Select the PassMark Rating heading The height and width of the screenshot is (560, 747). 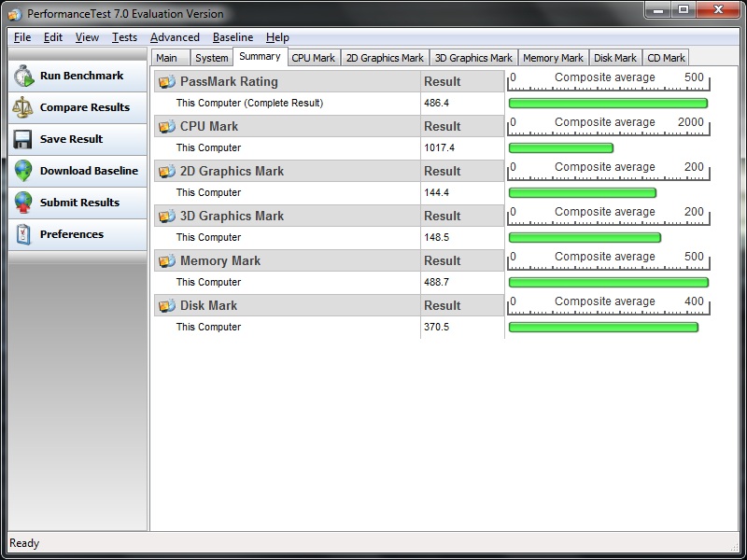click(229, 82)
